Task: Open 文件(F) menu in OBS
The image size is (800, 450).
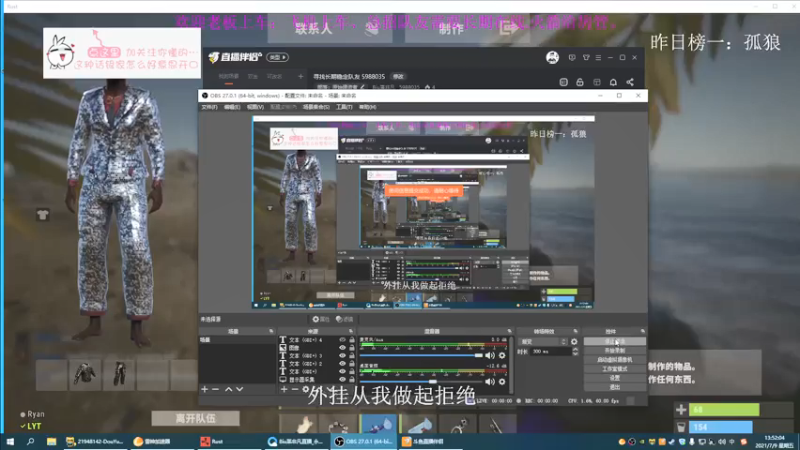Action: pyautogui.click(x=209, y=107)
